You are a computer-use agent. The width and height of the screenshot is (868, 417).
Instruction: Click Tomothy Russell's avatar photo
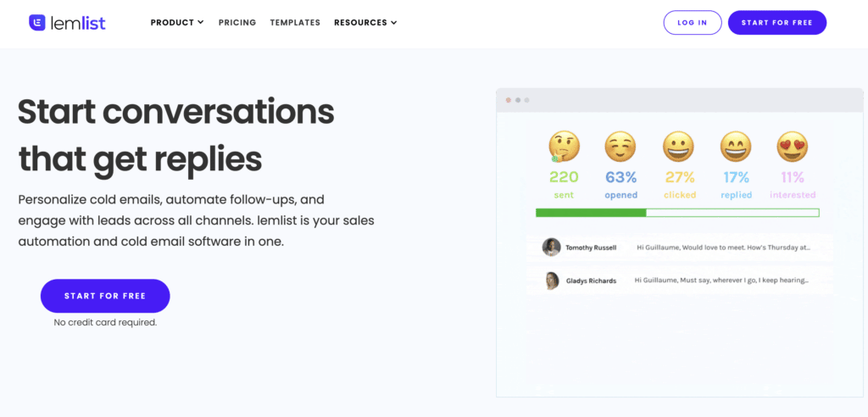click(x=551, y=247)
